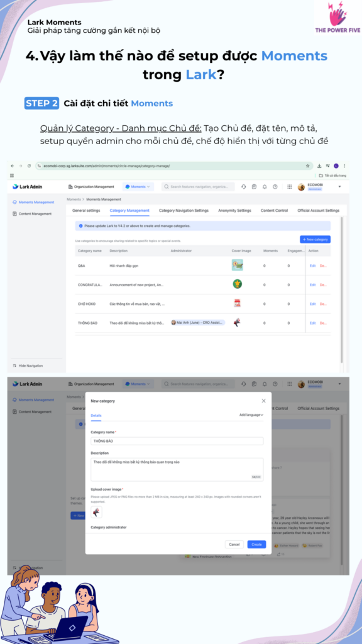This screenshot has height=644, width=362.
Task: Open the apps grid icon
Action: click(x=289, y=187)
